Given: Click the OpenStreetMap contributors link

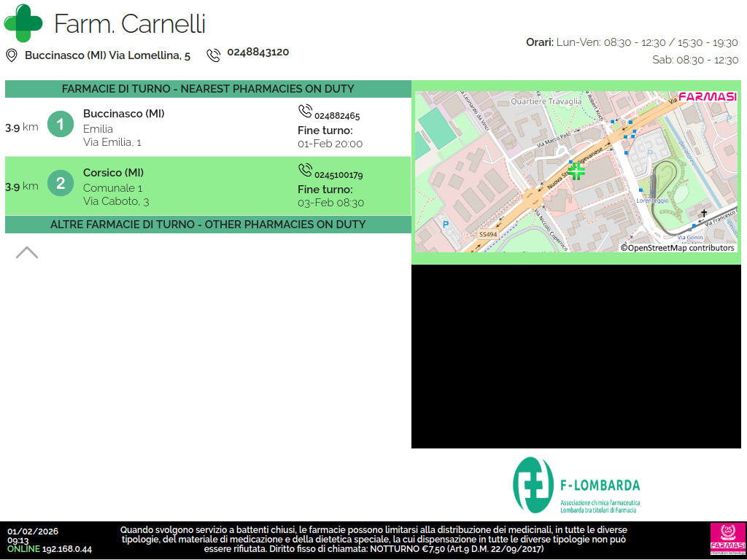Looking at the screenshot, I should click(678, 248).
